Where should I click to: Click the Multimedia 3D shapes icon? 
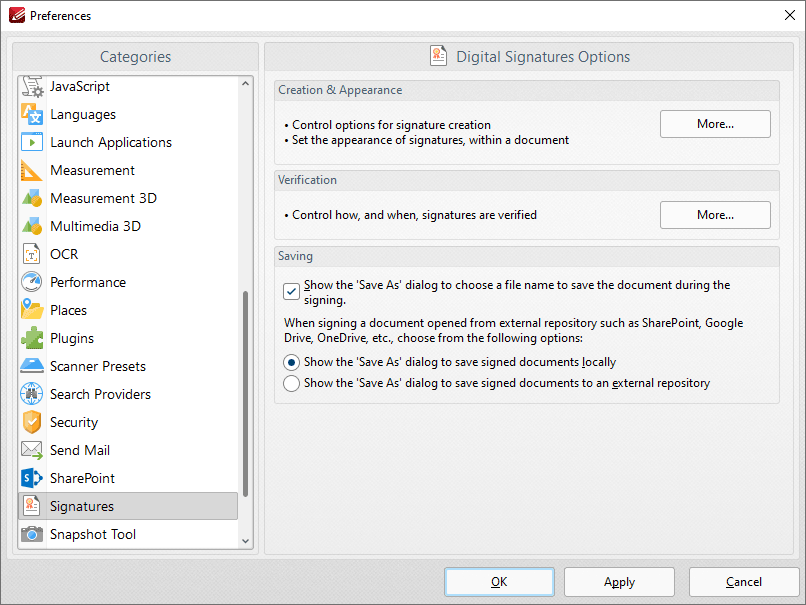coord(32,226)
